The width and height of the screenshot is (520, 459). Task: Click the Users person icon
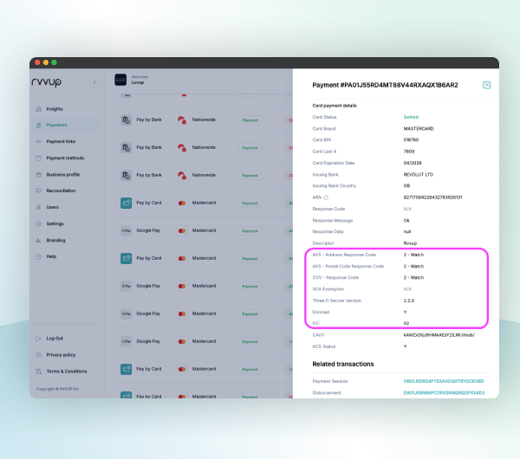[39, 207]
